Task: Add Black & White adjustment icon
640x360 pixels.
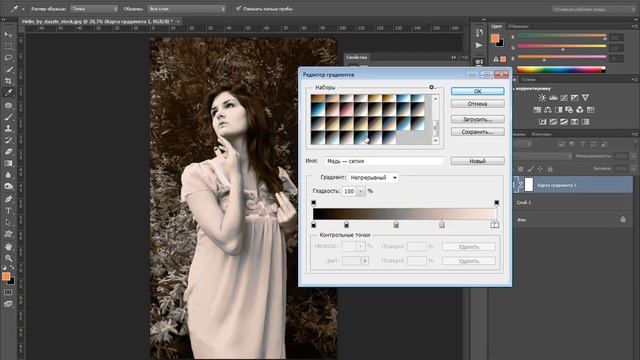Action: click(558, 110)
